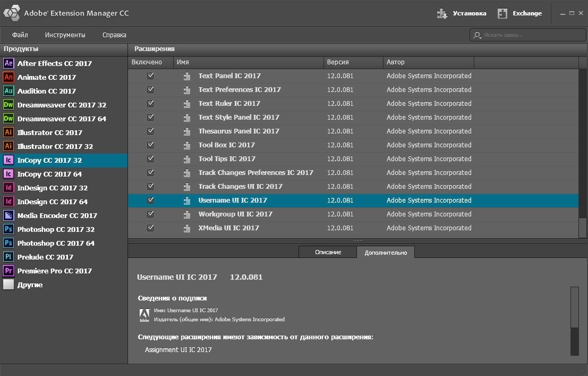Click the After Effects CC 2017 product icon
588x376 pixels.
[8, 63]
